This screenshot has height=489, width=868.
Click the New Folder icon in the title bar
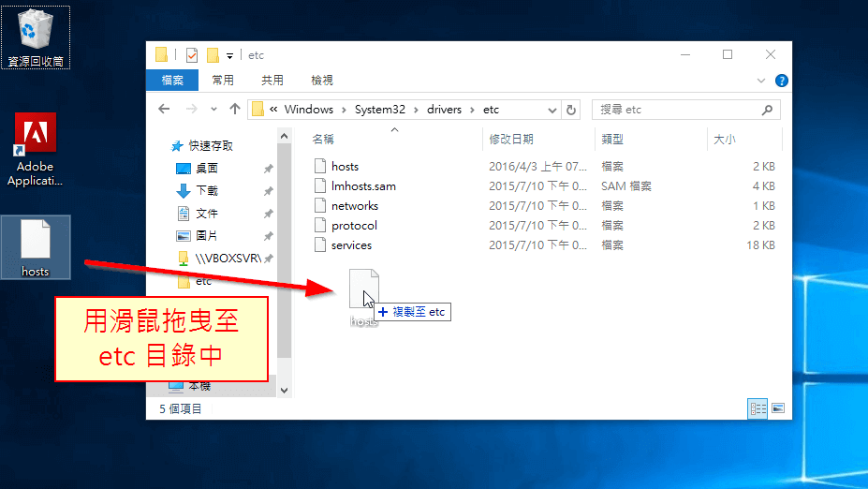click(x=213, y=55)
